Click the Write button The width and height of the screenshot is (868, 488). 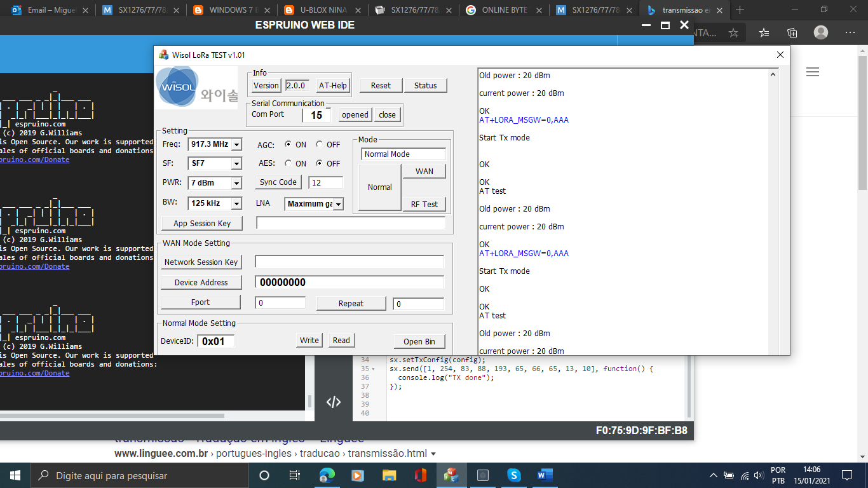coord(309,341)
